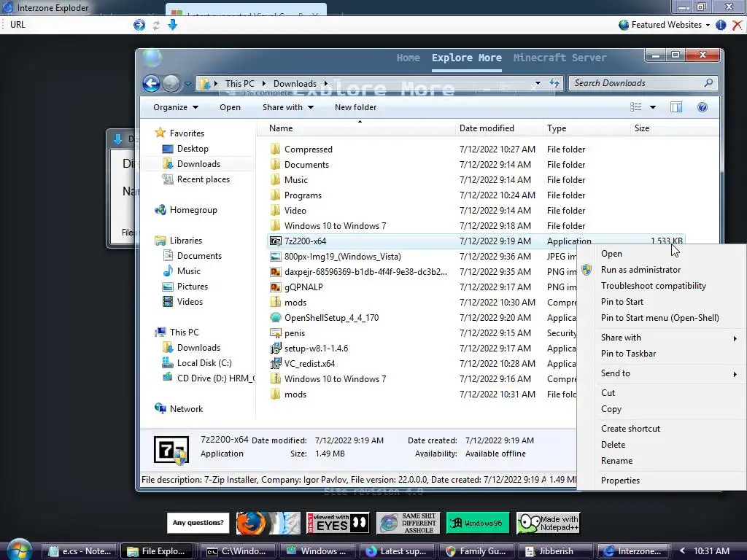The height and width of the screenshot is (560, 747).
Task: Select Homegroup in navigation pane
Action: 186,210
